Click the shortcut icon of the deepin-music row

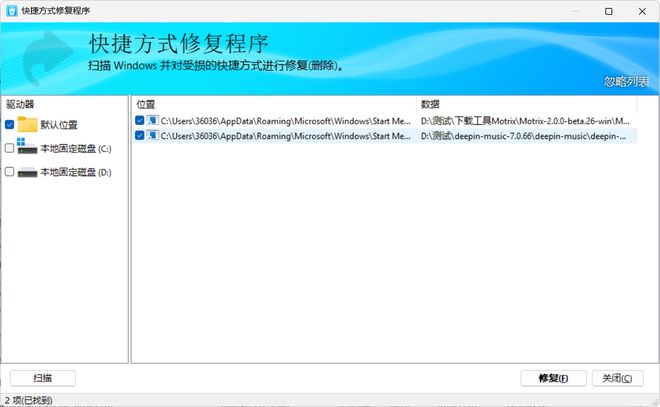coord(152,136)
